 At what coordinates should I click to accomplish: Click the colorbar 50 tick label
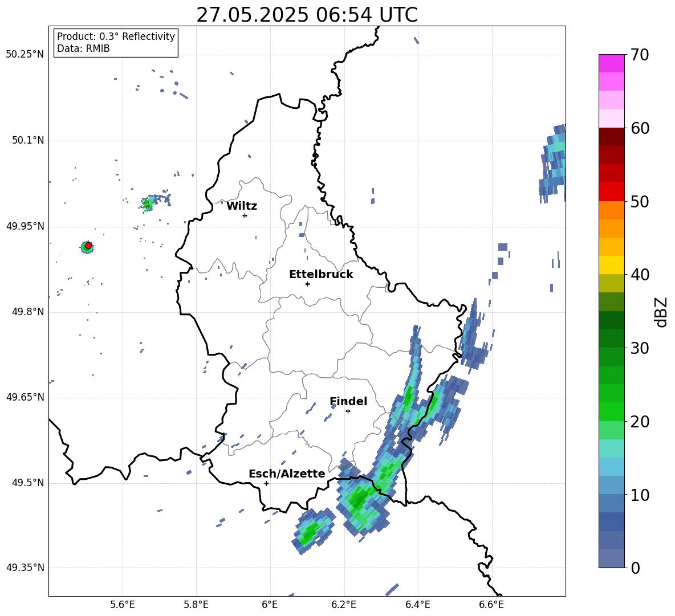[640, 201]
